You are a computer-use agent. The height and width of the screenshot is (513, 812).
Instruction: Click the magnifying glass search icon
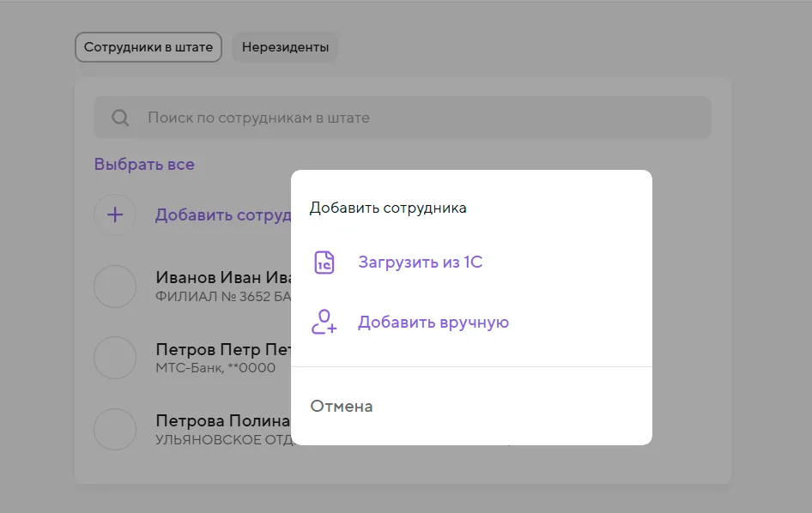coord(121,118)
